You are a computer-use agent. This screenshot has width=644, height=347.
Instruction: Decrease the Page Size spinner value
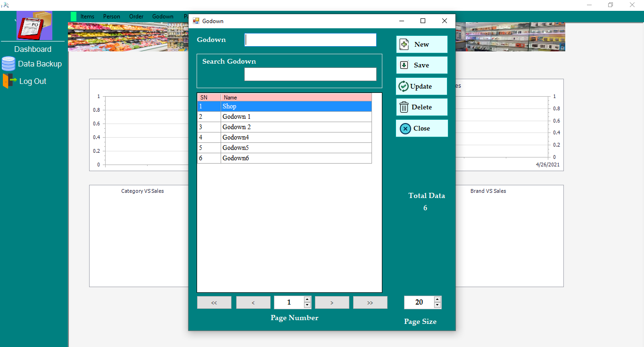click(437, 306)
